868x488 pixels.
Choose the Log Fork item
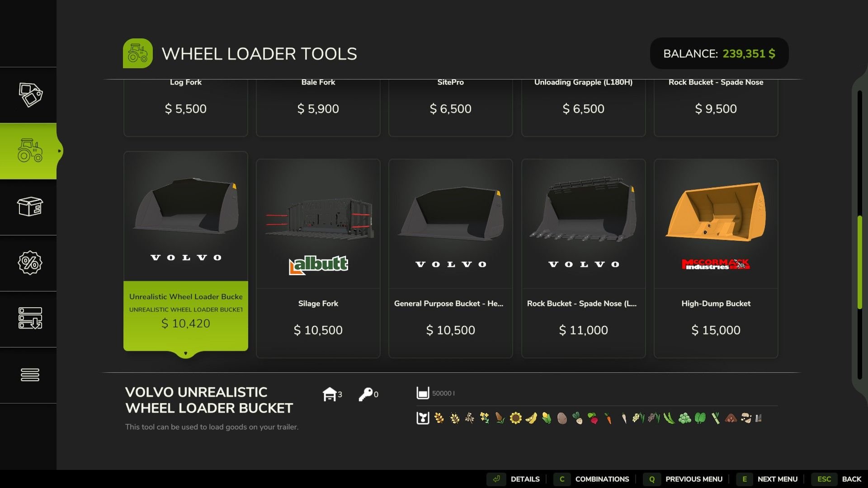click(x=186, y=108)
